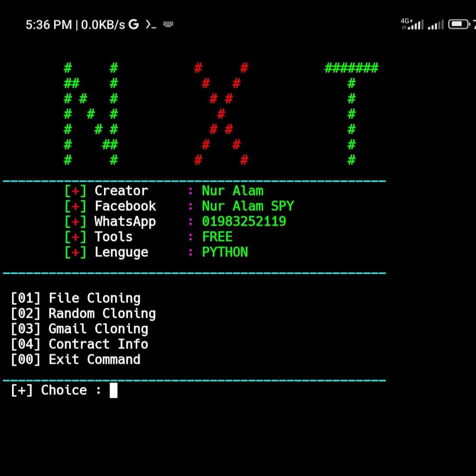Tap the Facebook label
Screen dimensions: 476x476
(x=125, y=206)
